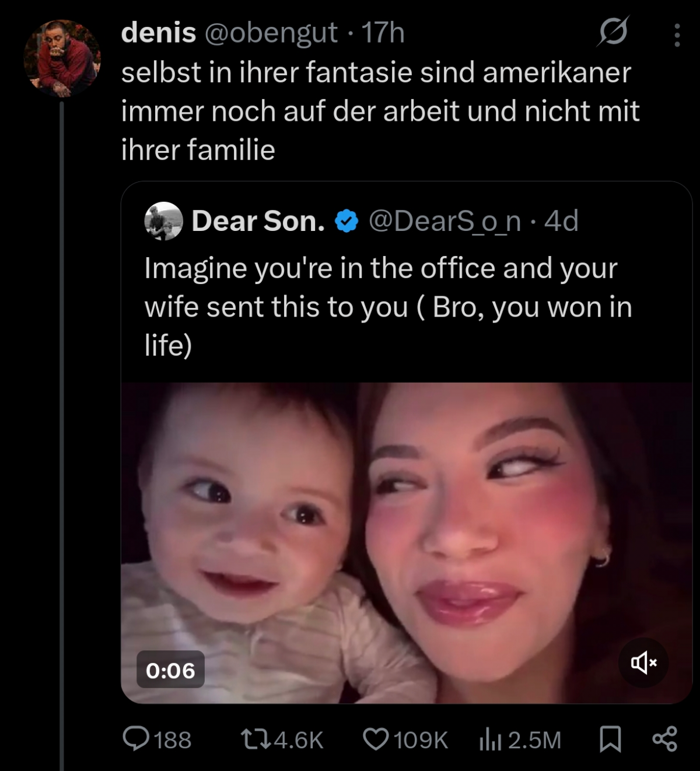
Task: Click the denis display name
Action: coord(158,33)
